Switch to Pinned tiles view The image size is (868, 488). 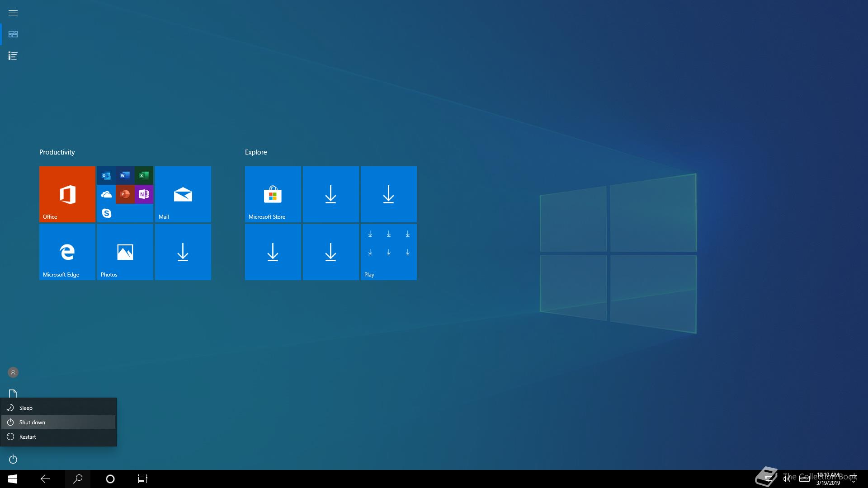point(13,34)
